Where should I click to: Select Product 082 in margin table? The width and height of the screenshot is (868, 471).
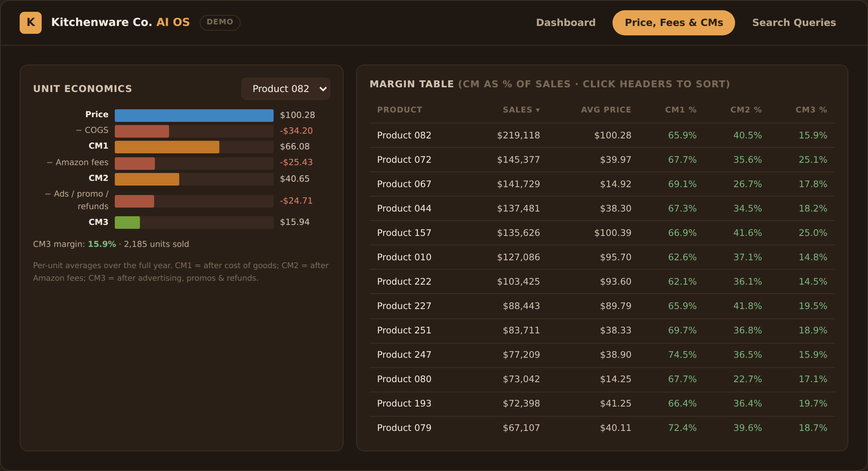404,135
